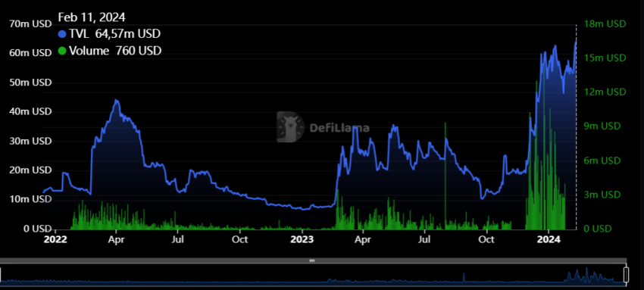The height and width of the screenshot is (290, 644).
Task: Click the green 18m USD right axis label
Action: pos(605,23)
